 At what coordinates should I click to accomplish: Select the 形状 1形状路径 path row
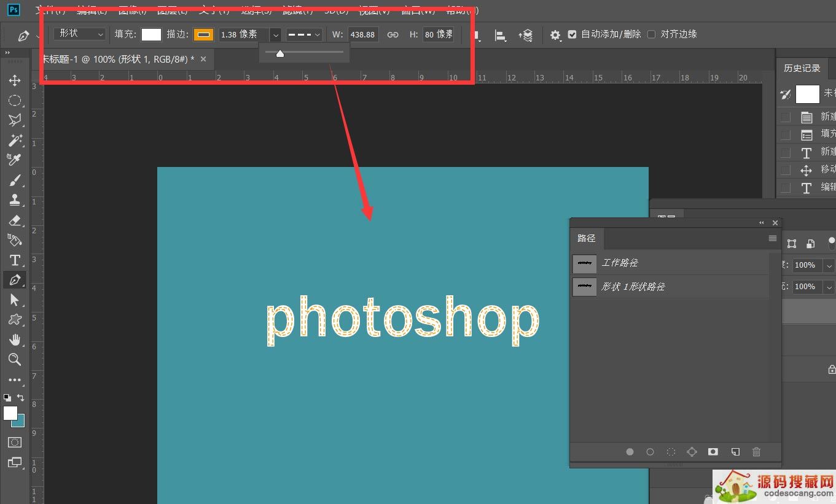point(670,287)
